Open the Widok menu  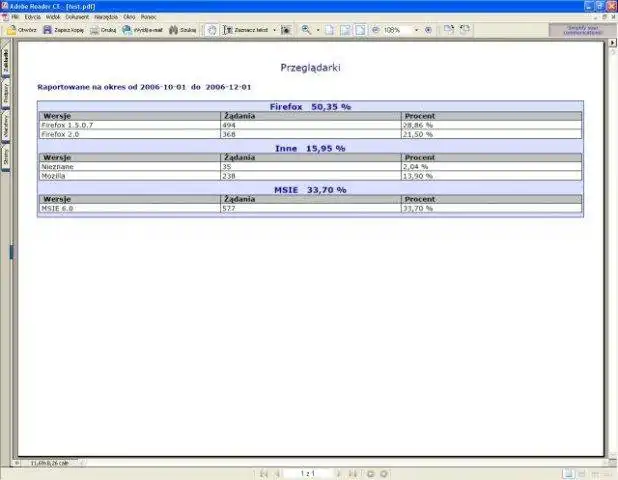pos(53,17)
